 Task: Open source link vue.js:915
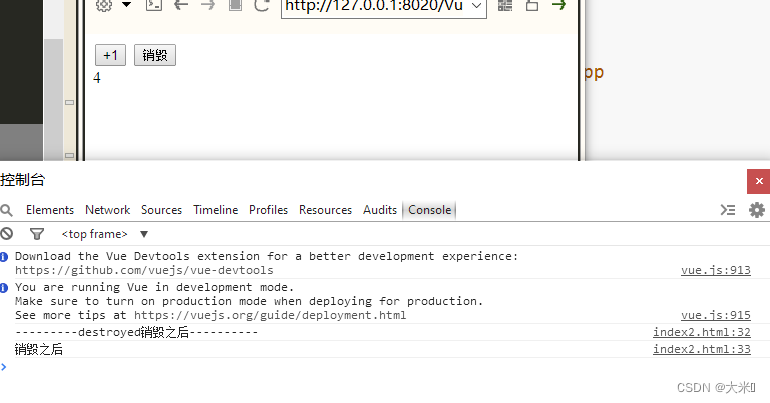pyautogui.click(x=715, y=315)
